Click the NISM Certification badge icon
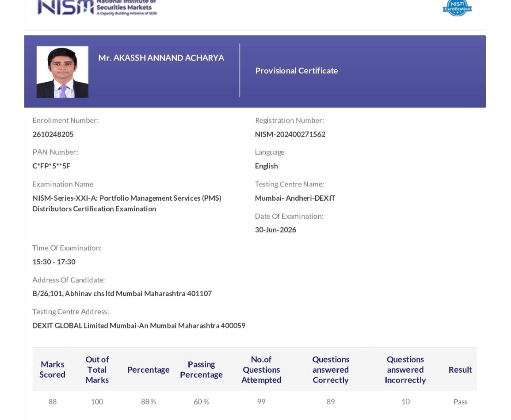The height and width of the screenshot is (420, 511). click(457, 8)
